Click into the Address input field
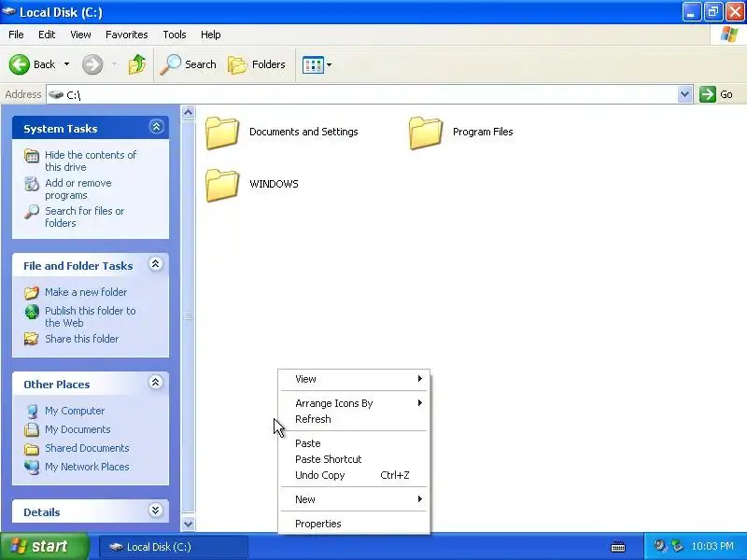 (x=362, y=94)
